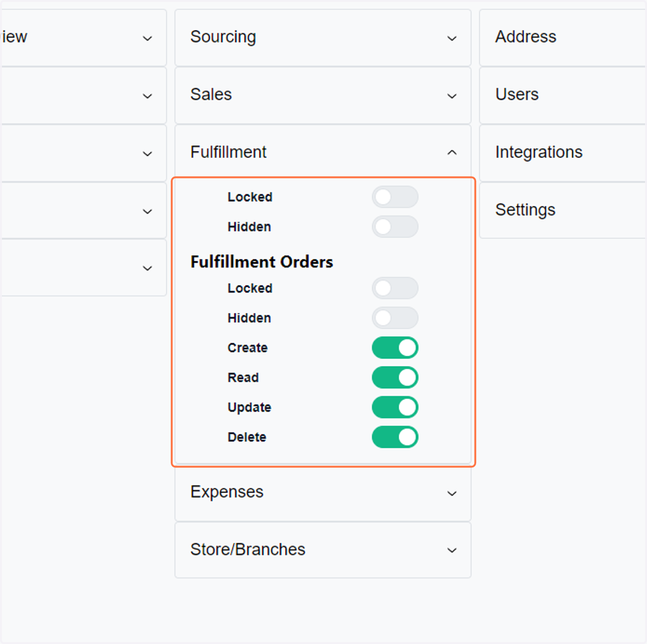Expand the Sourcing section chevron
The width and height of the screenshot is (647, 644).
[452, 38]
